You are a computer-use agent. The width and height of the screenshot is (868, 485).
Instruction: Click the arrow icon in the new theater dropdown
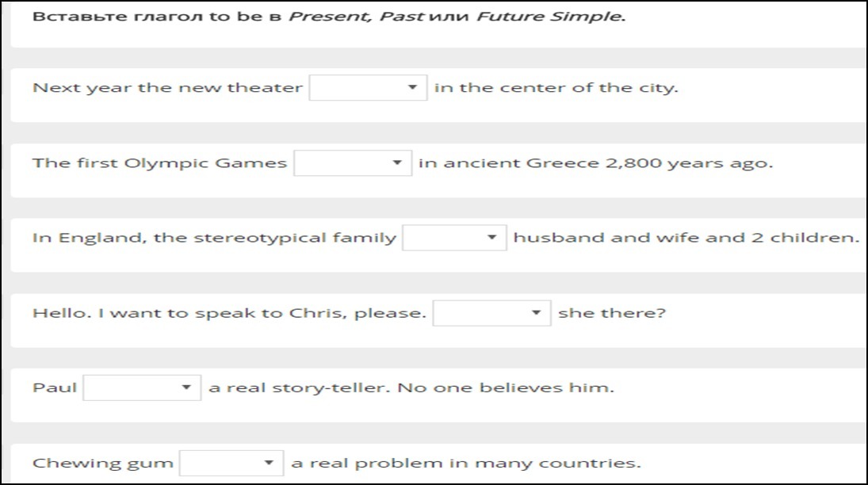pos(412,87)
